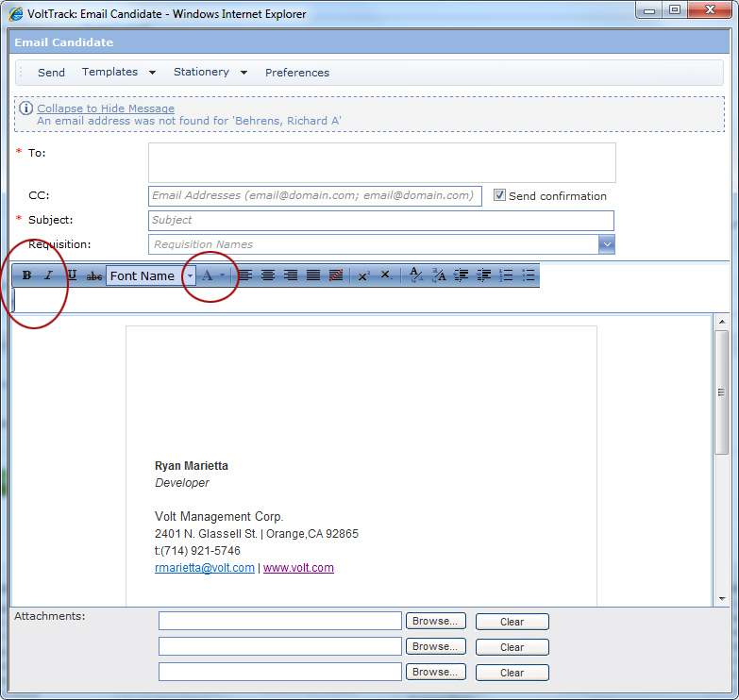
Task: Click second attachment file path field
Action: coord(280,646)
